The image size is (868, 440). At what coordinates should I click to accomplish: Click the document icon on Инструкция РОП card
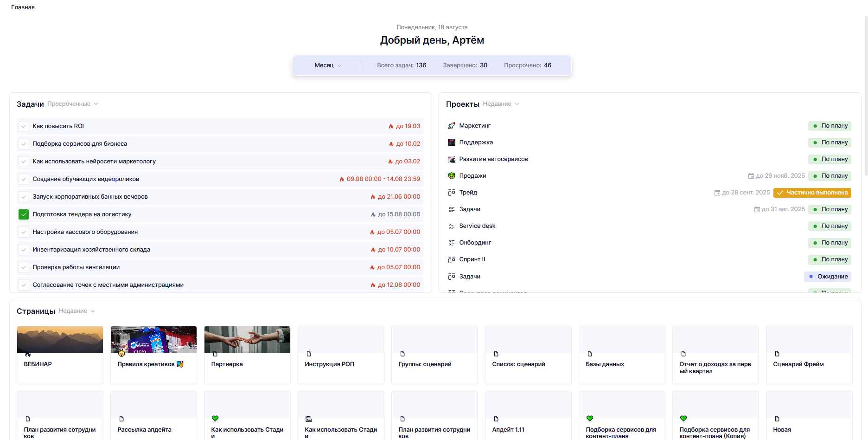pyautogui.click(x=309, y=354)
